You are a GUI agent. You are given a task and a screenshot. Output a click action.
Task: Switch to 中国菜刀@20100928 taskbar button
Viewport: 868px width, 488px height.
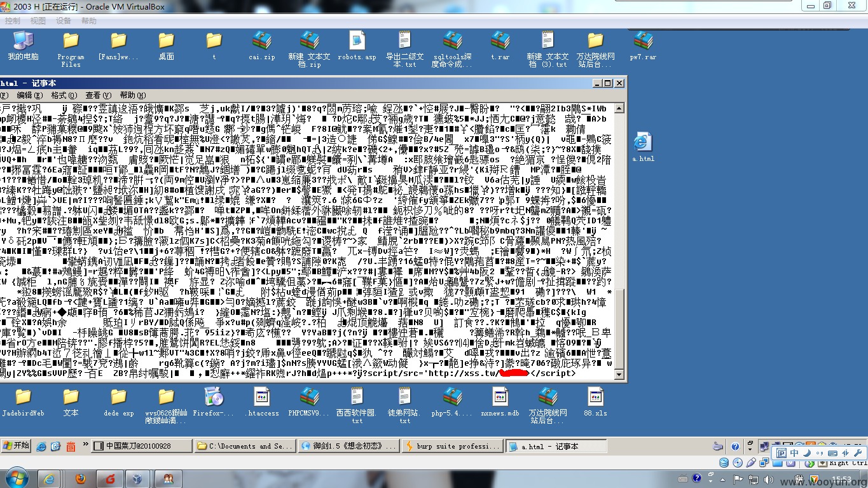coord(141,446)
